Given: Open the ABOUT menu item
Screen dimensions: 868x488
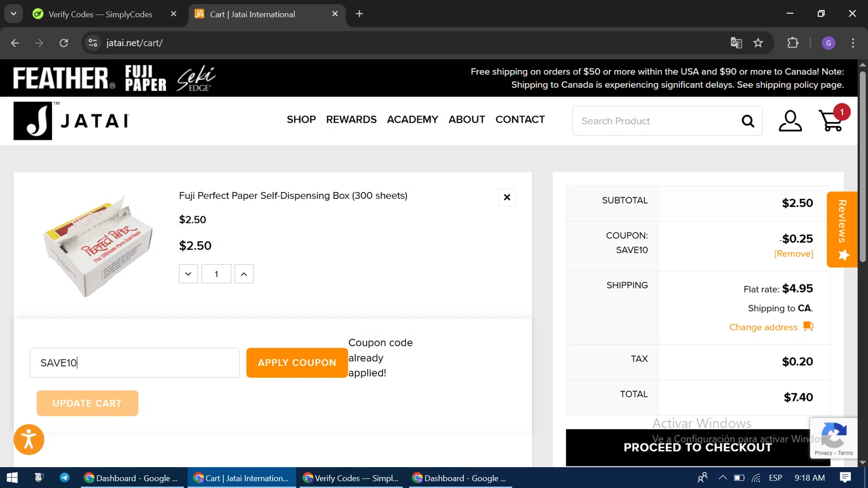Looking at the screenshot, I should point(466,120).
